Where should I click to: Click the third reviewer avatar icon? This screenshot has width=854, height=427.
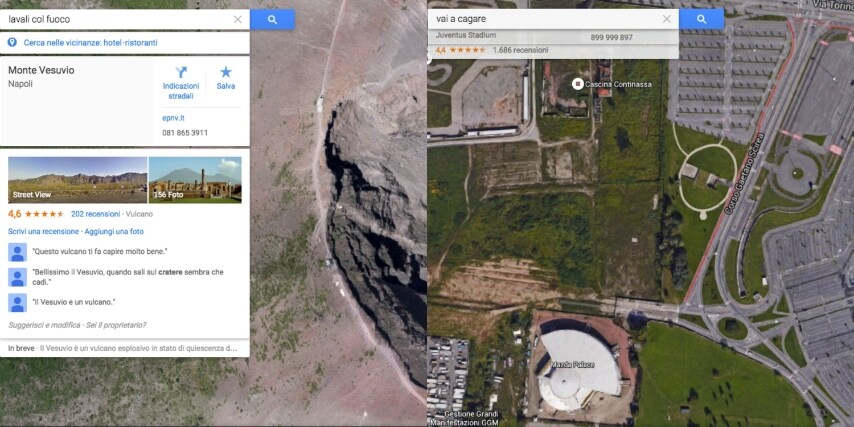pos(17,302)
